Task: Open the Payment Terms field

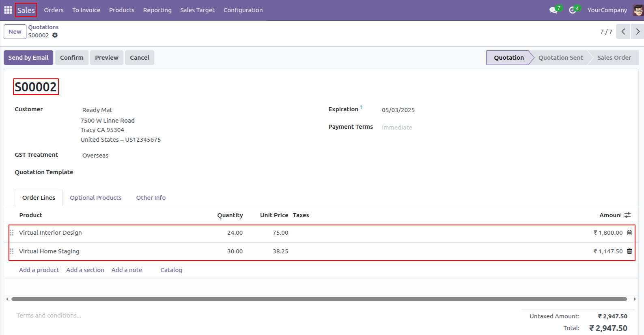Action: point(446,128)
